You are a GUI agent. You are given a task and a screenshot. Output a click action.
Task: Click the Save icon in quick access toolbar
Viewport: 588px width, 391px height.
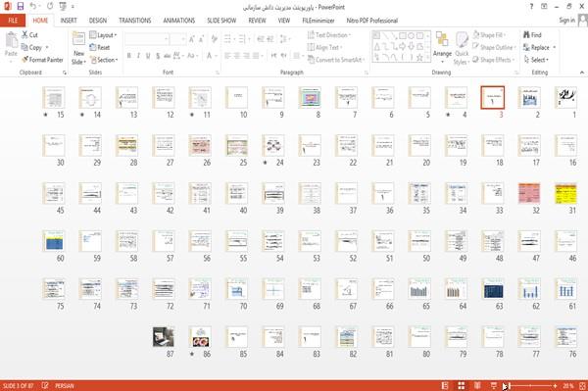tap(21, 6)
